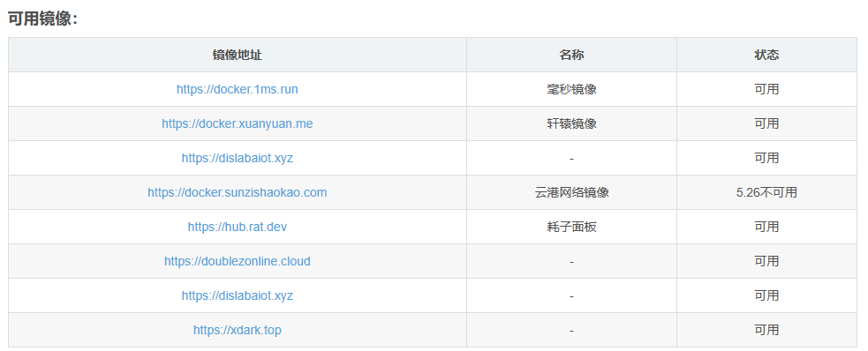Screen dimensions: 868x351
Task: Select the 轩辕镜像 name cell
Action: click(571, 123)
